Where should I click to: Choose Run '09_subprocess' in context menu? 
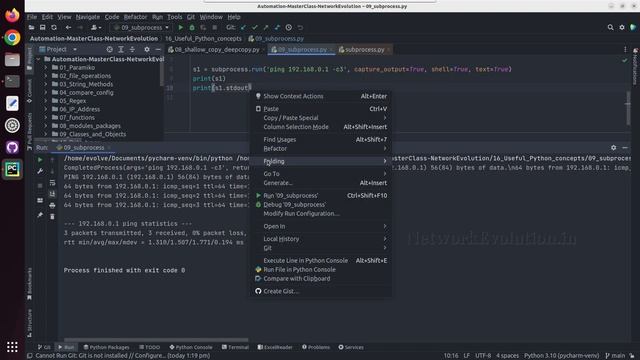click(321, 196)
